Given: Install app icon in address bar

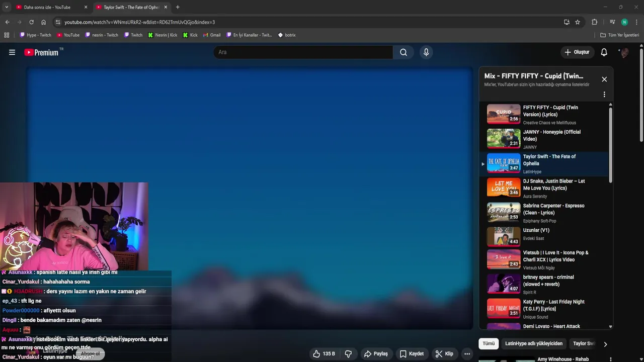Looking at the screenshot, I should (x=567, y=22).
